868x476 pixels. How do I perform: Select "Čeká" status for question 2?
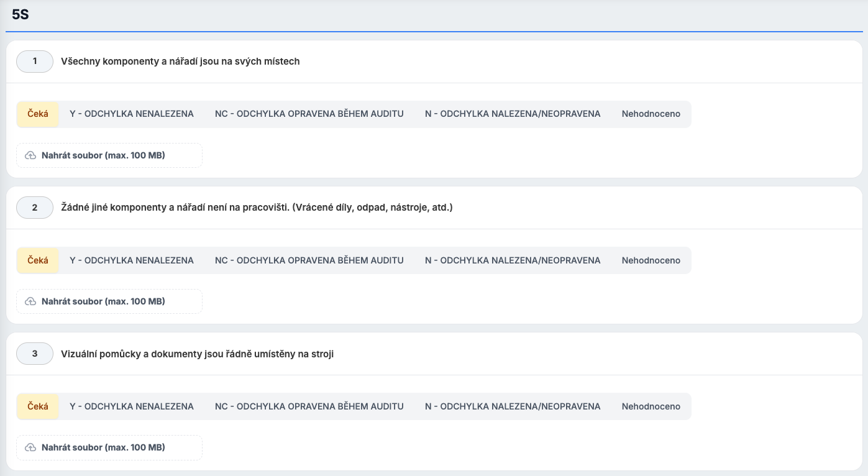click(x=38, y=260)
